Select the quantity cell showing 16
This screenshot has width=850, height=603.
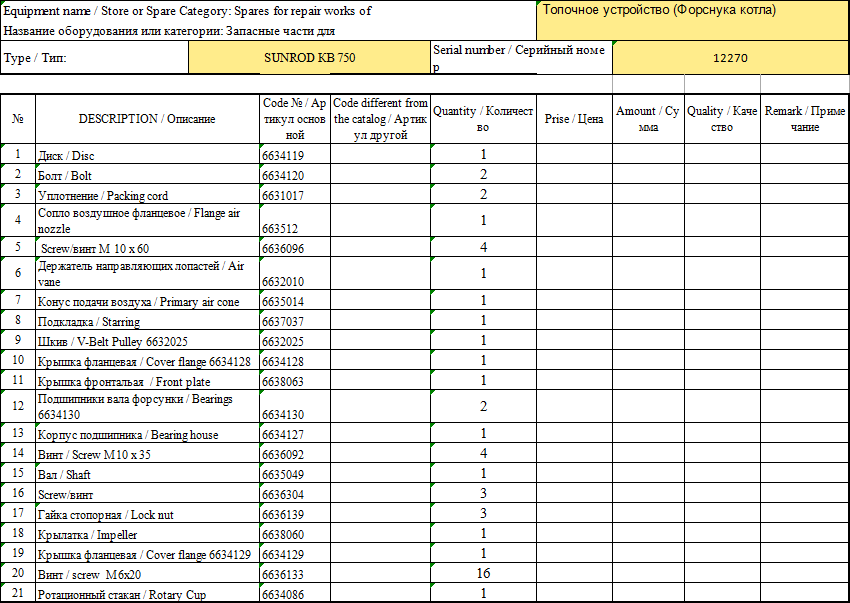[x=482, y=574]
